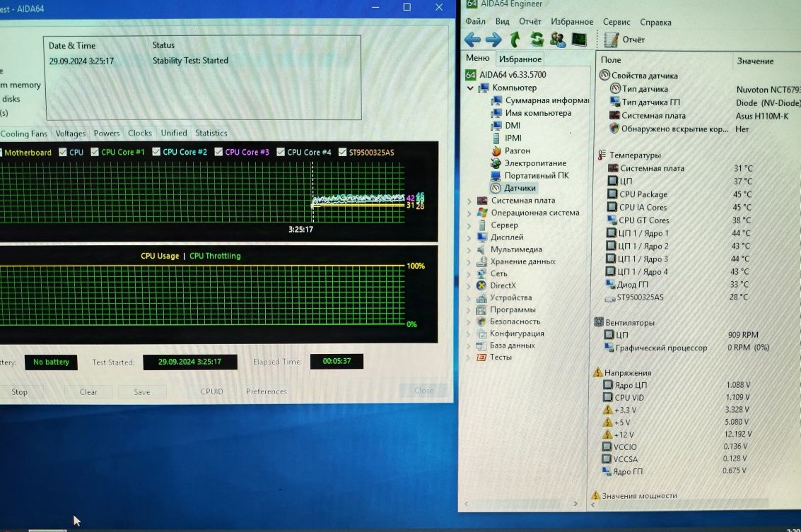The image size is (801, 532).
Task: Click the Безопасность shield icon
Action: [x=481, y=321]
